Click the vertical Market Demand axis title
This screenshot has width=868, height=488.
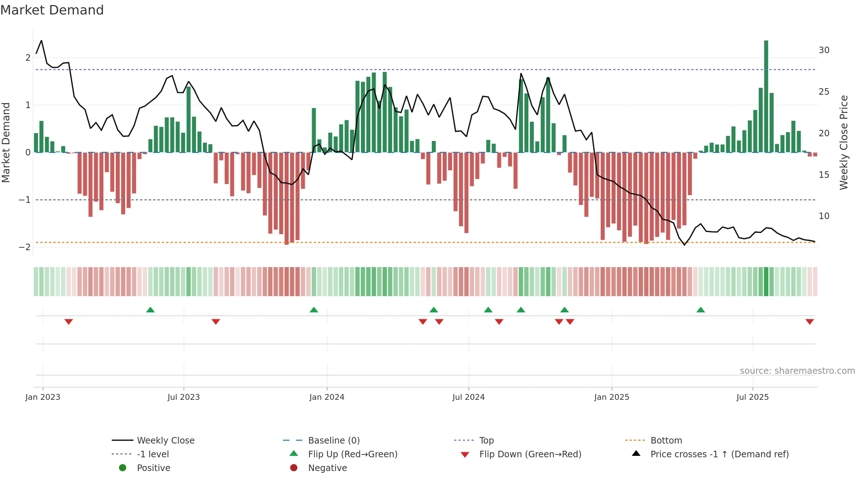coord(6,142)
